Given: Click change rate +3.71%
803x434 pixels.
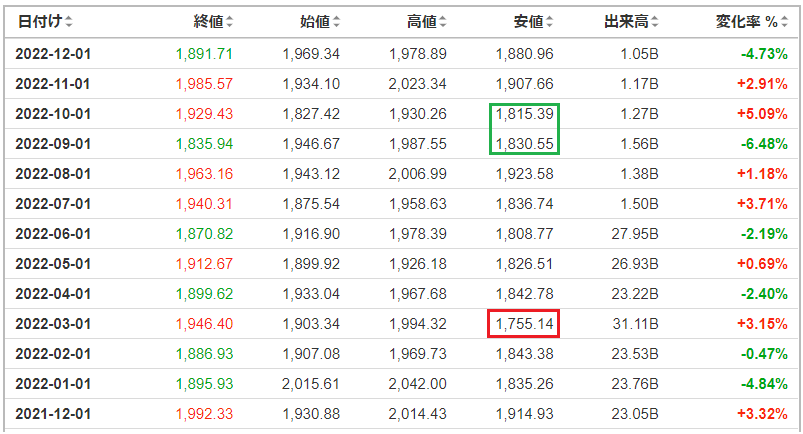Looking at the screenshot, I should tap(763, 204).
